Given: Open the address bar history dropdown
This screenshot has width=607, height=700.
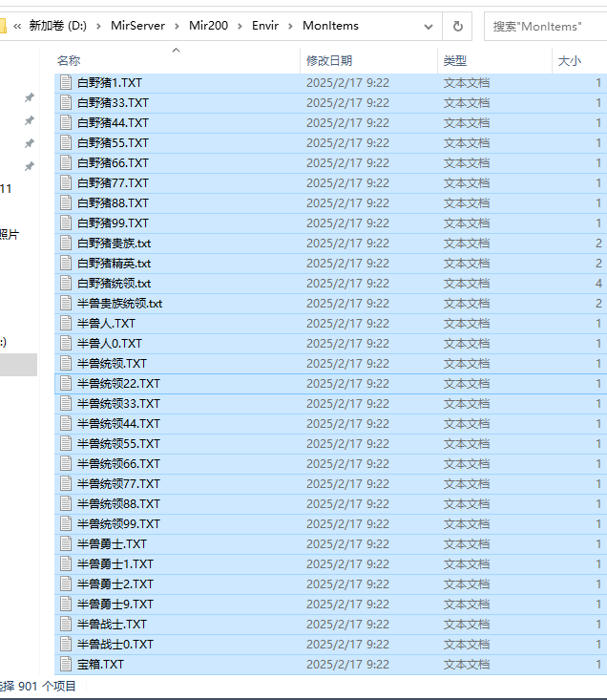Looking at the screenshot, I should click(x=429, y=27).
